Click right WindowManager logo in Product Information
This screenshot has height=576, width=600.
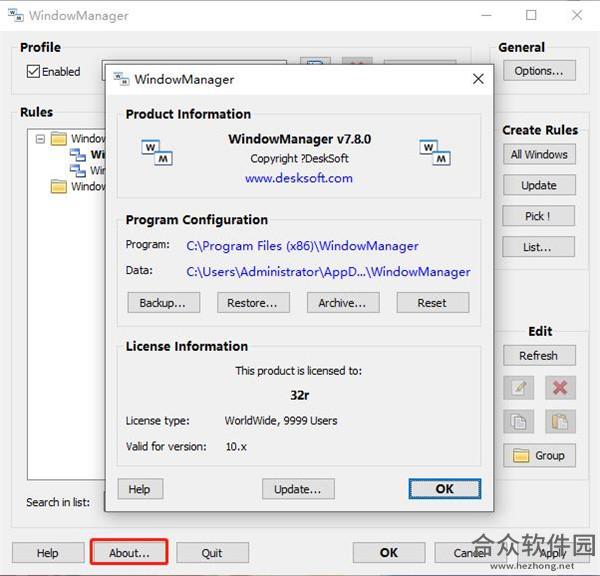pos(435,152)
